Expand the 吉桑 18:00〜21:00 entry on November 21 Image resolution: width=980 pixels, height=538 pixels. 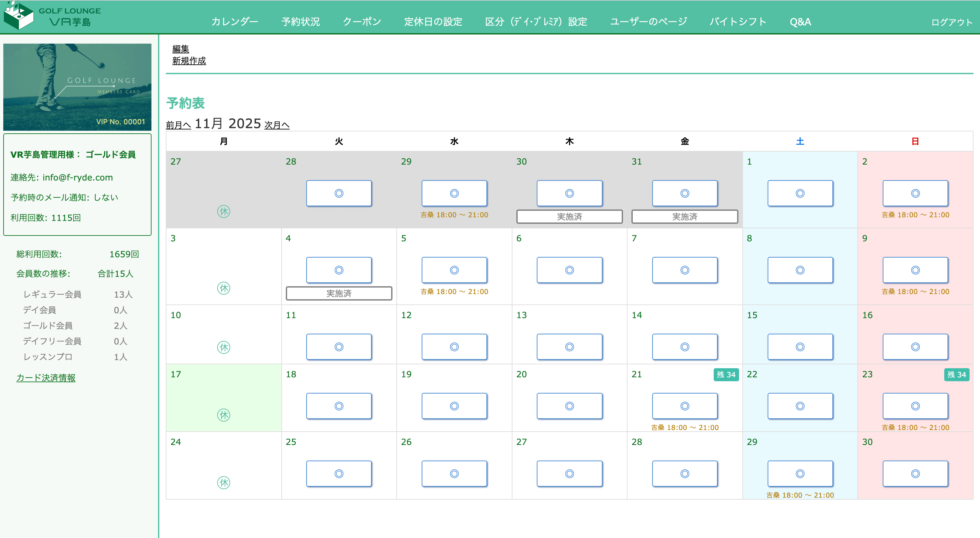click(684, 427)
